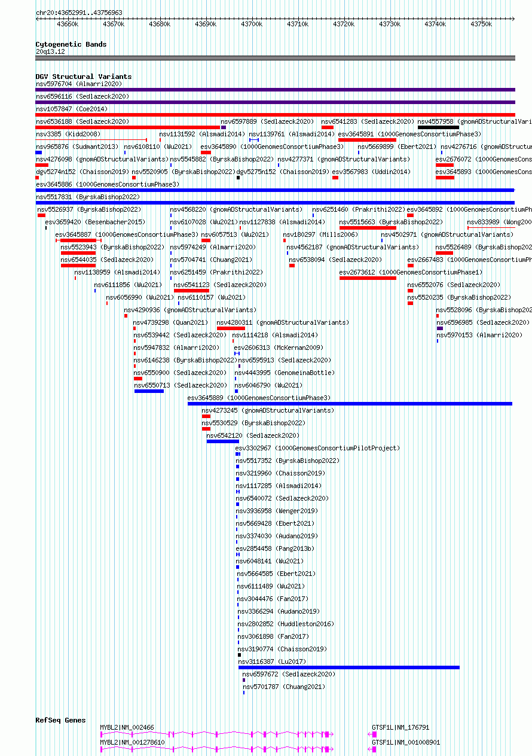
Task: Click the nsv5545882 (ByrskaBishop2022) label
Action: 222,159
